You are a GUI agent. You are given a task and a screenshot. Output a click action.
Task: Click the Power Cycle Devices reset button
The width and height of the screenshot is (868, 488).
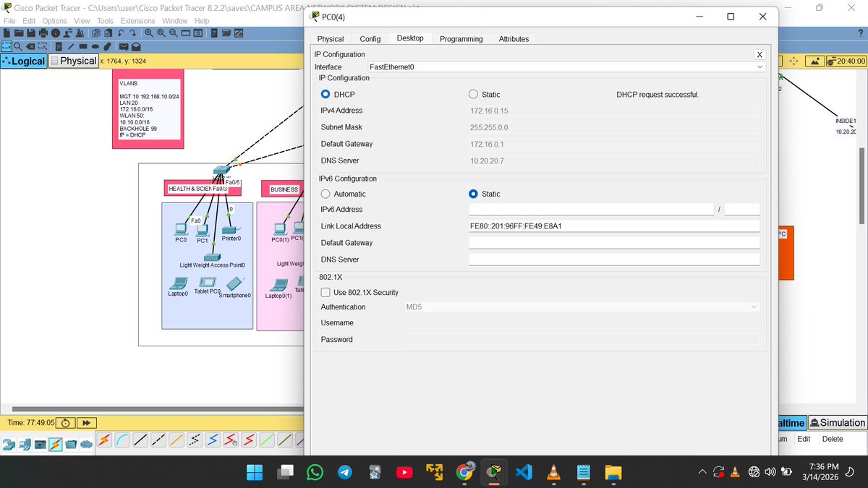(x=66, y=423)
